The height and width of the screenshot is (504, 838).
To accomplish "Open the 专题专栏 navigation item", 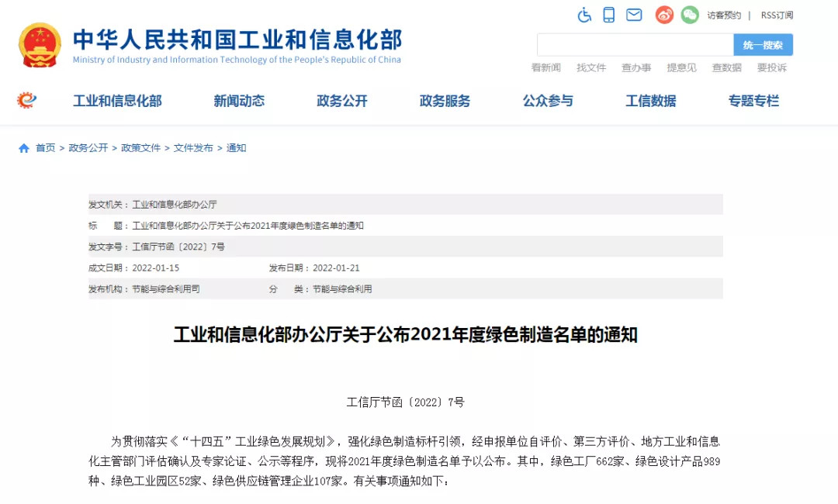I will coord(753,101).
